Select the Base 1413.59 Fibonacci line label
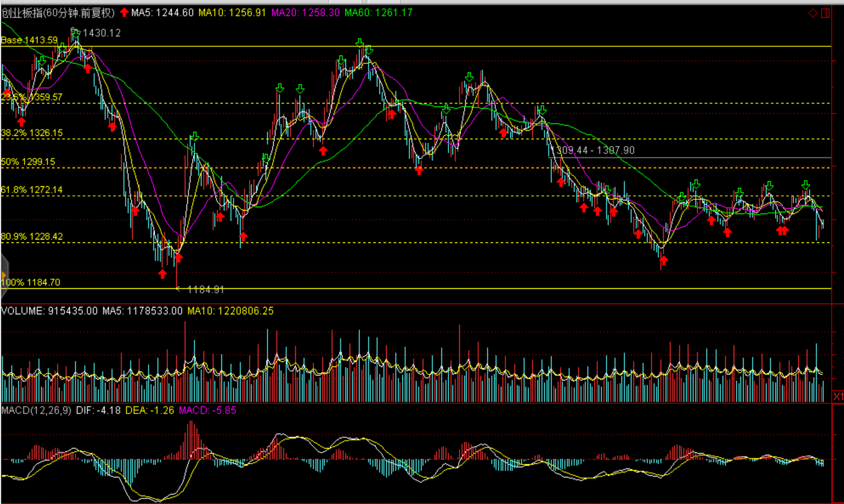 pos(29,40)
